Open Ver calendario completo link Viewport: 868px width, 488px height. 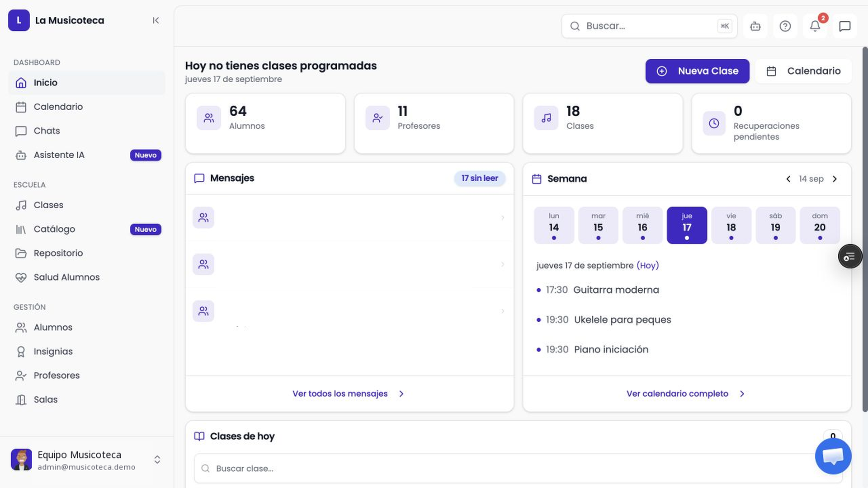coord(686,394)
